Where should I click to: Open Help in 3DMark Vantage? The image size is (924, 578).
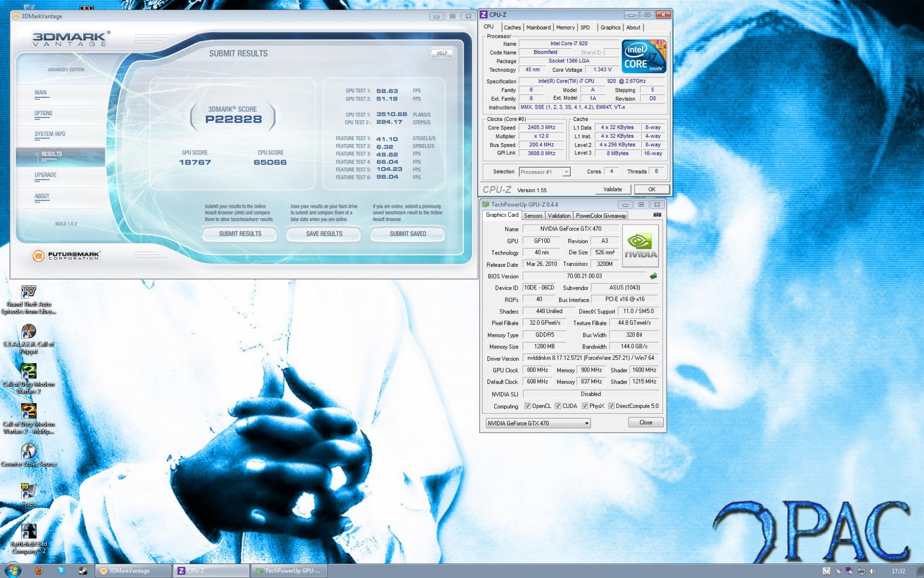[442, 53]
